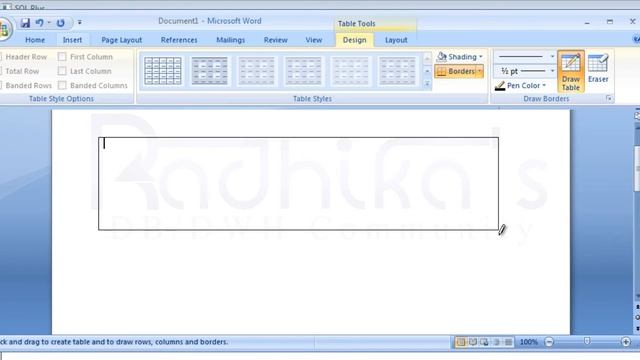
Task: Click inside the drawn table cell
Action: pos(298,184)
